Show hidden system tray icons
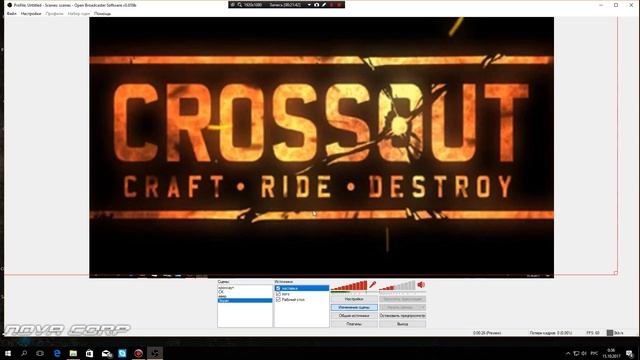 coord(568,353)
